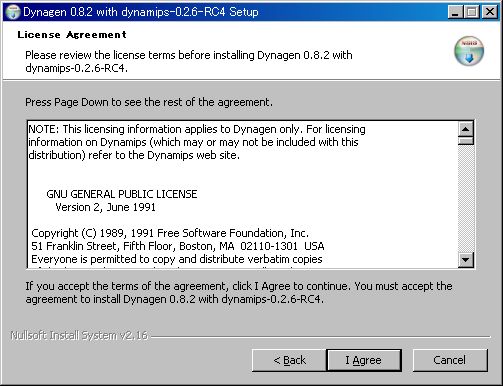Screen dimensions: 503x386
Task: Click the 51 Franklin Street address line
Action: [178, 246]
